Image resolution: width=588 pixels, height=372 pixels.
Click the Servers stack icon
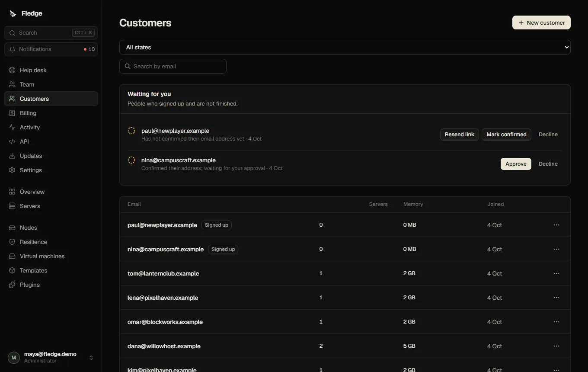tap(12, 206)
